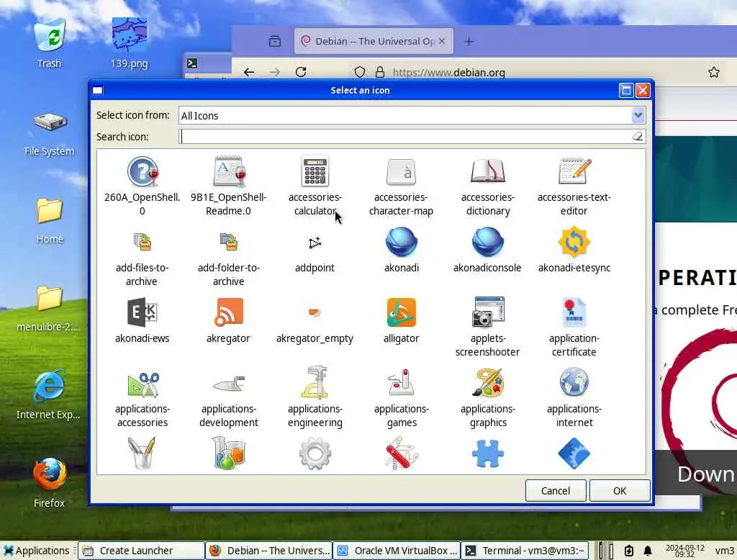Select the blue diamond gear icon

click(x=574, y=453)
